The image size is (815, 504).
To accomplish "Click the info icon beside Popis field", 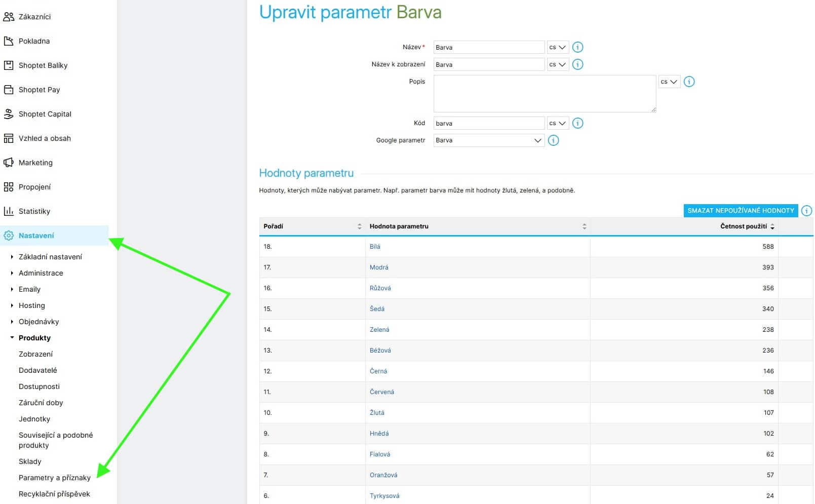I will point(689,82).
